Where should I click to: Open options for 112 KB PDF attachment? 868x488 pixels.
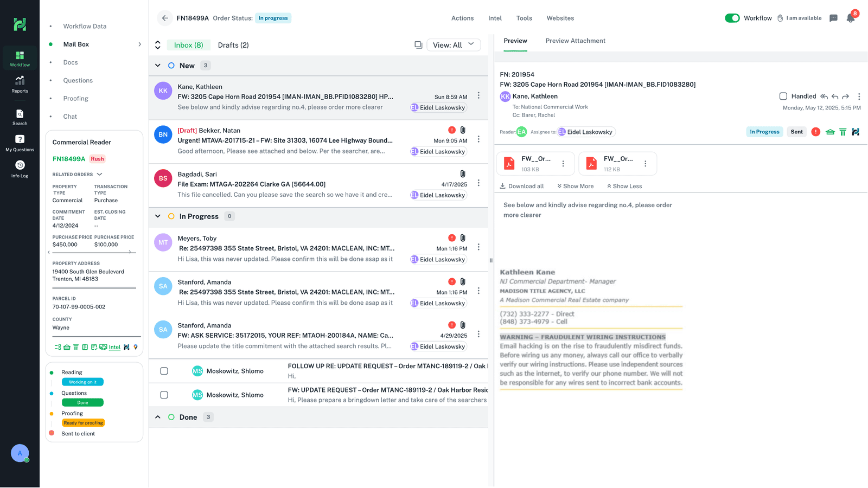pos(645,164)
